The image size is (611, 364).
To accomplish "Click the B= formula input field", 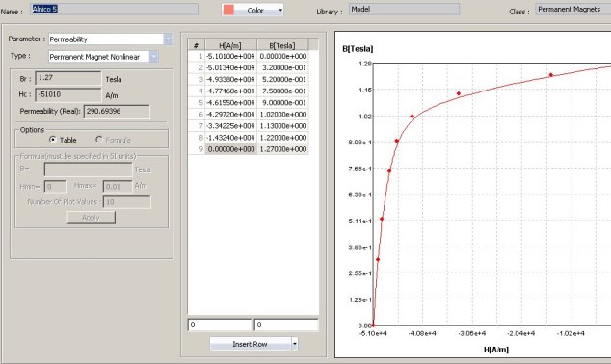I will (88, 169).
